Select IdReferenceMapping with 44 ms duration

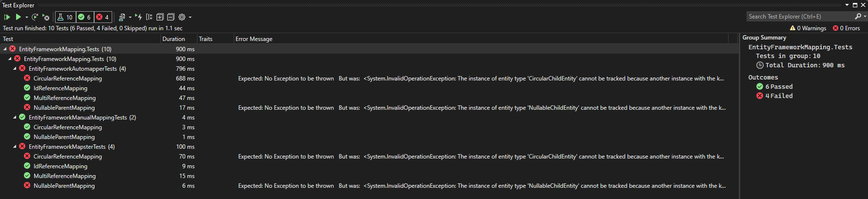[370, 88]
